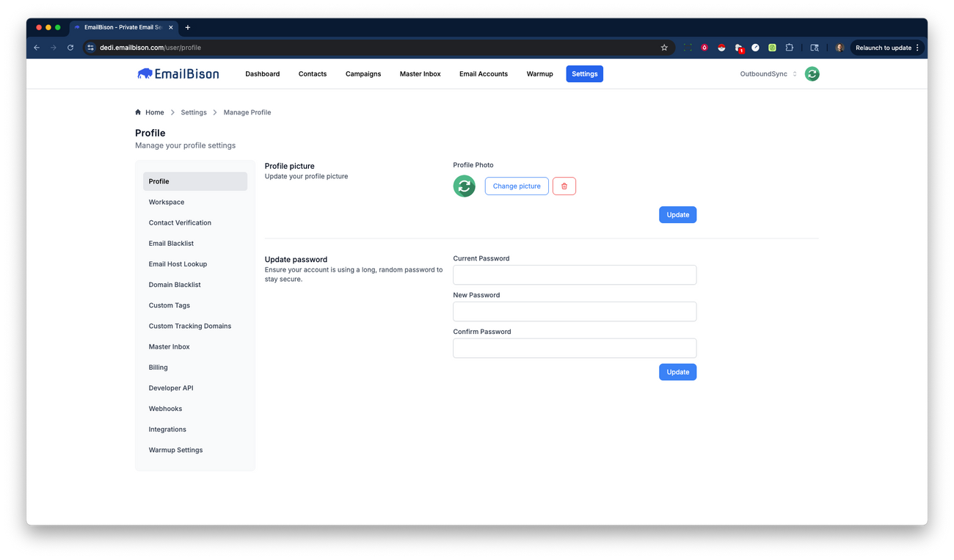954x560 pixels.
Task: Reload the page with the refresh icon
Action: 70,47
